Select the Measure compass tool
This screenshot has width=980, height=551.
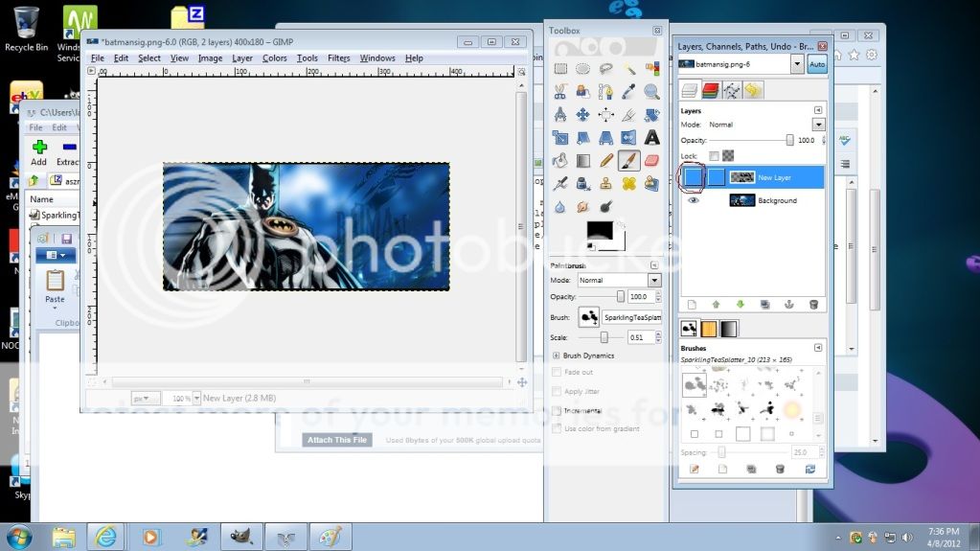560,114
